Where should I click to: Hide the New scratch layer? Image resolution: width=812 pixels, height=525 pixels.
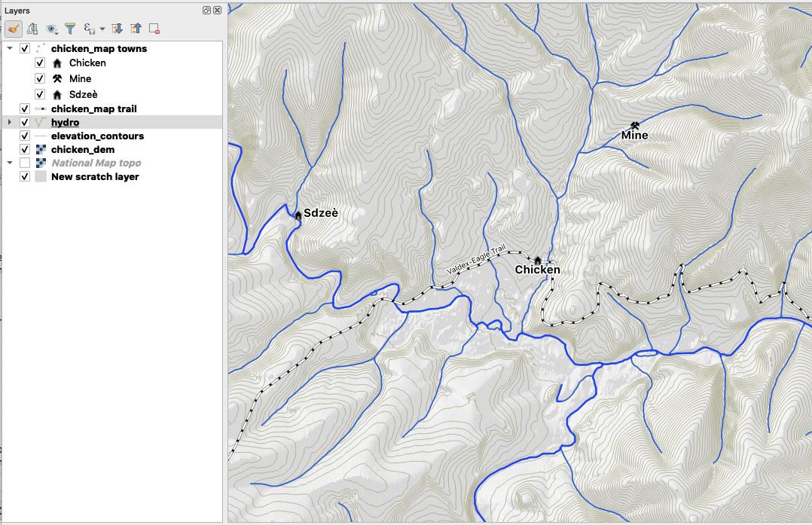(x=25, y=176)
